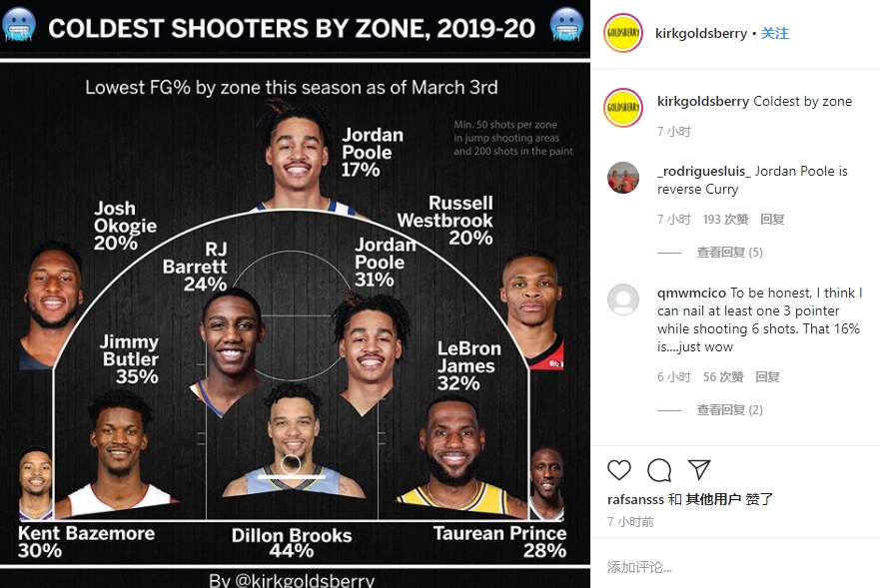This screenshot has width=880, height=588.
Task: Expand 查看回复 (5) replies
Action: click(x=729, y=253)
